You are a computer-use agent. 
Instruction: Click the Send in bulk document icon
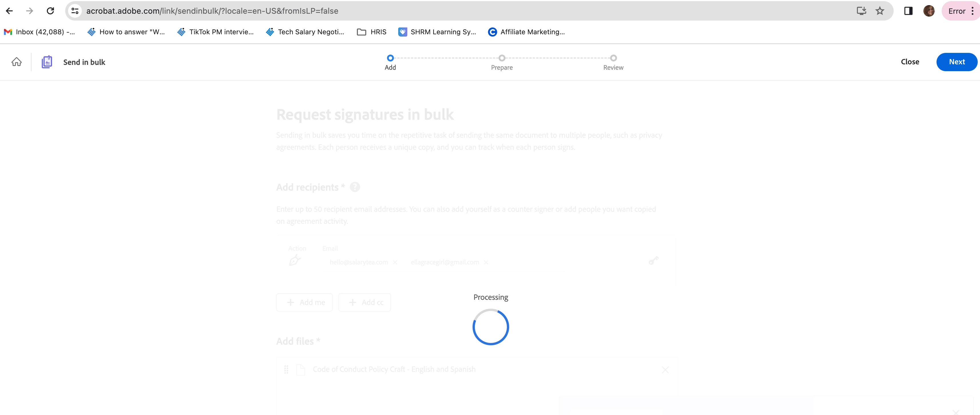point(47,62)
